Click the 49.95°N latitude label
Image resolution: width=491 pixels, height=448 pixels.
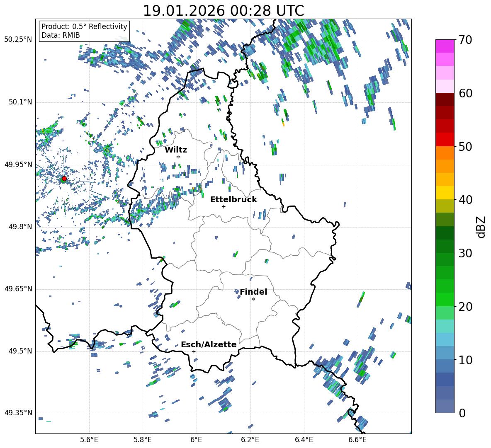pos(18,164)
